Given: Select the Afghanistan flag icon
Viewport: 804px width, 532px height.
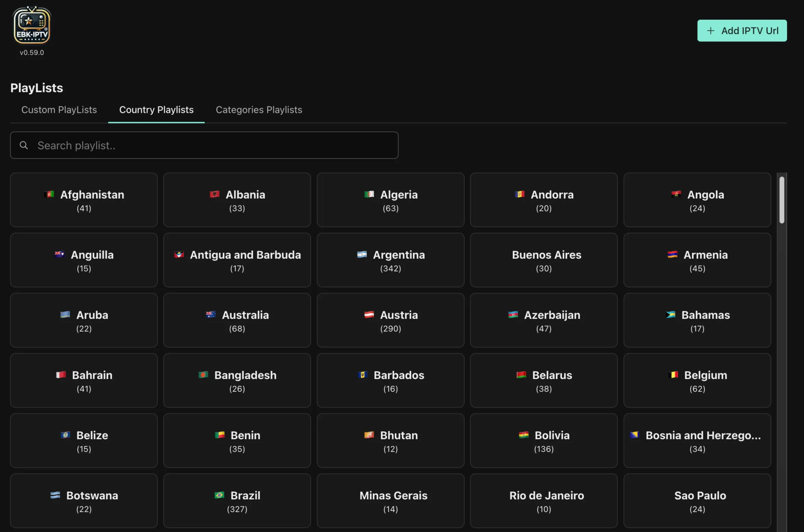Looking at the screenshot, I should click(x=48, y=194).
